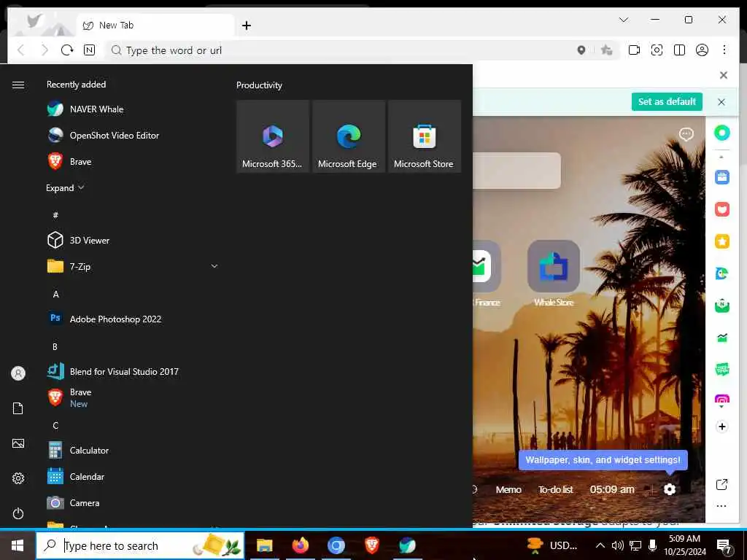The height and width of the screenshot is (560, 747).
Task: Open Whale browser from taskbar
Action: [407, 545]
